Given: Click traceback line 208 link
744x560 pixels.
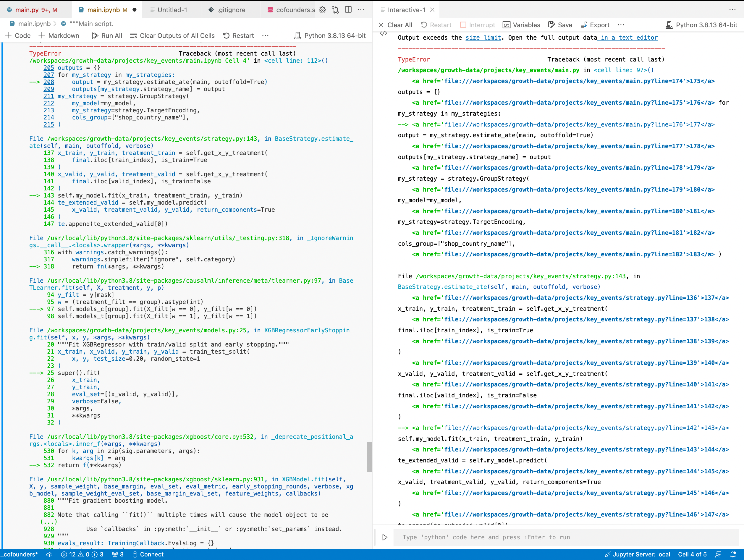Looking at the screenshot, I should coord(48,82).
